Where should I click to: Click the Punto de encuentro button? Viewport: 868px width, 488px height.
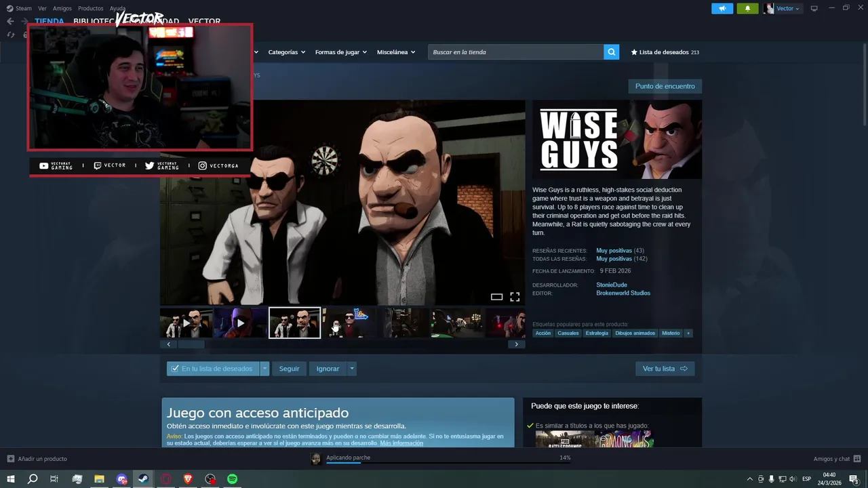click(x=665, y=86)
